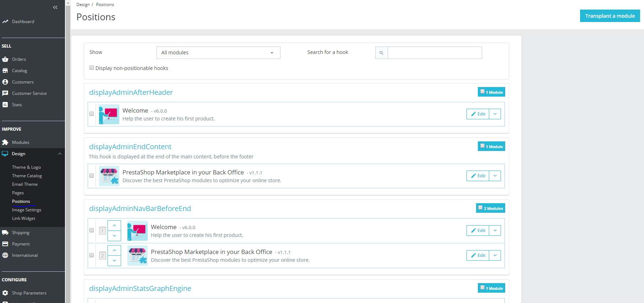Open Catalog via the store icon
The image size is (644, 303).
click(x=5, y=71)
